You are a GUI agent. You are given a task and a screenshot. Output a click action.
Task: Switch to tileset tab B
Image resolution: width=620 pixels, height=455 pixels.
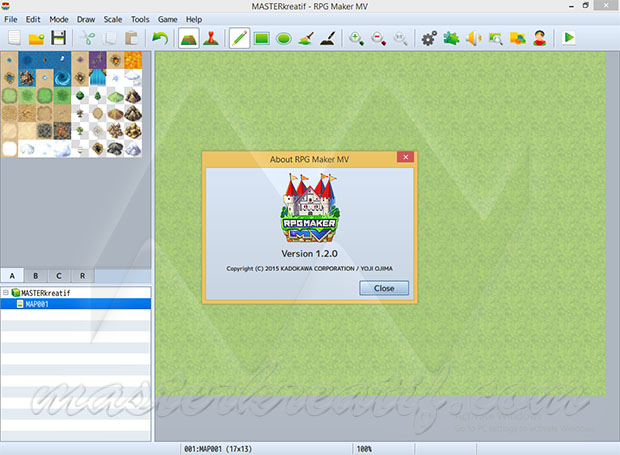(36, 276)
